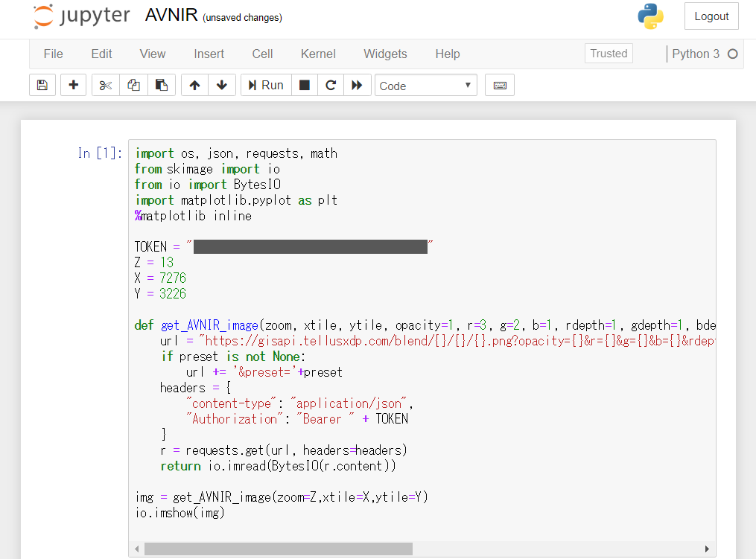756x559 pixels.
Task: Open the Widgets menu
Action: click(385, 54)
